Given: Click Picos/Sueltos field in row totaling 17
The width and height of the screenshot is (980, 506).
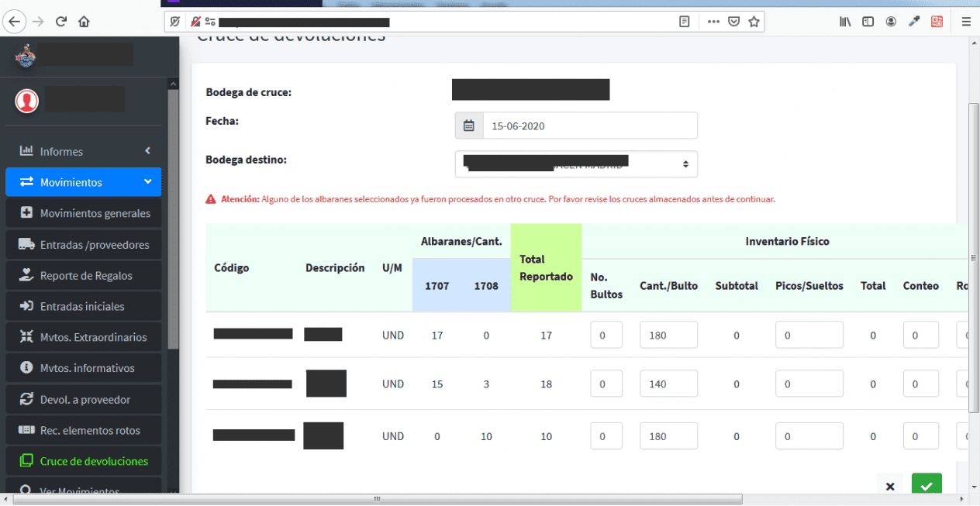Looking at the screenshot, I should coord(809,335).
